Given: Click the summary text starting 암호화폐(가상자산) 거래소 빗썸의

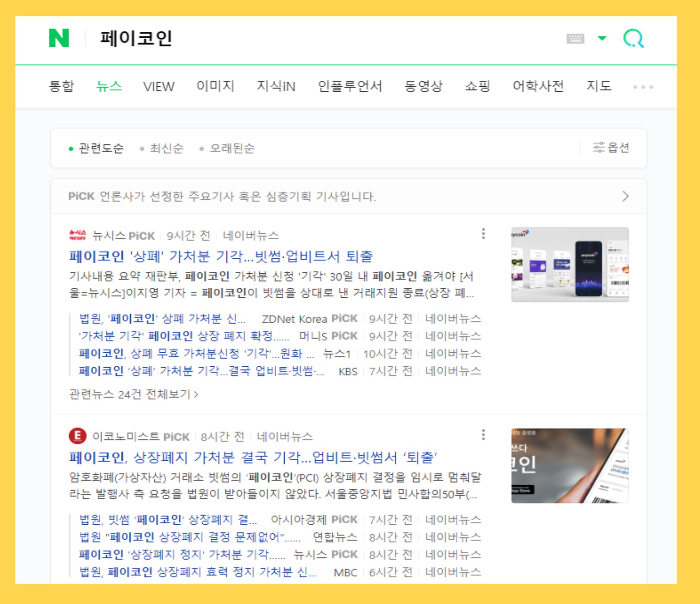Looking at the screenshot, I should click(x=275, y=486).
